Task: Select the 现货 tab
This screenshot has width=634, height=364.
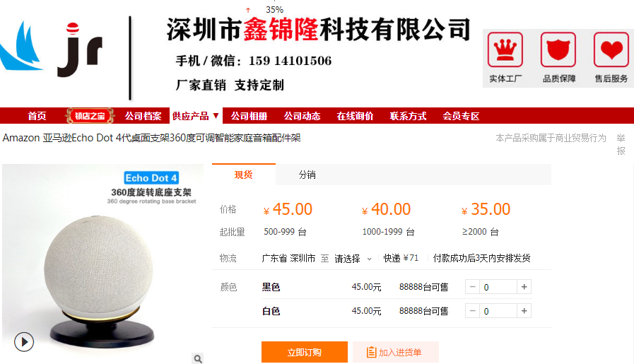Action: coord(243,175)
